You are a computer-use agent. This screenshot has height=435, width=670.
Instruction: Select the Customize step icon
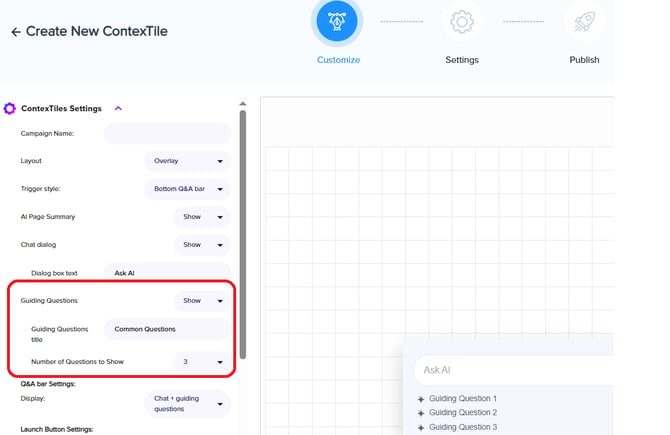[x=337, y=21]
